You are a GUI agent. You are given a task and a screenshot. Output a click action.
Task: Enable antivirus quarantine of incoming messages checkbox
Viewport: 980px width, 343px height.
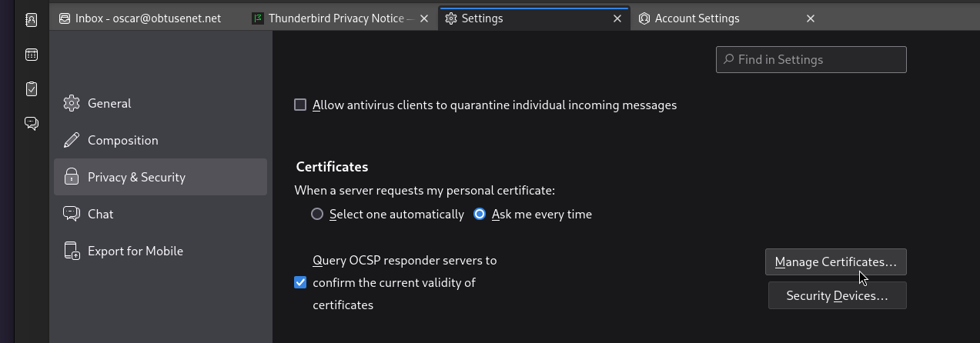tap(301, 105)
